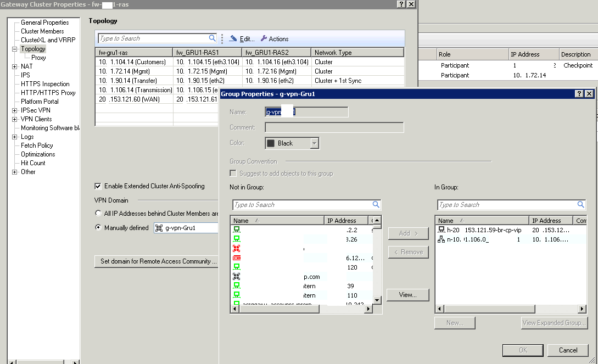Click the group Name input field
The image size is (598, 364).
click(x=306, y=111)
